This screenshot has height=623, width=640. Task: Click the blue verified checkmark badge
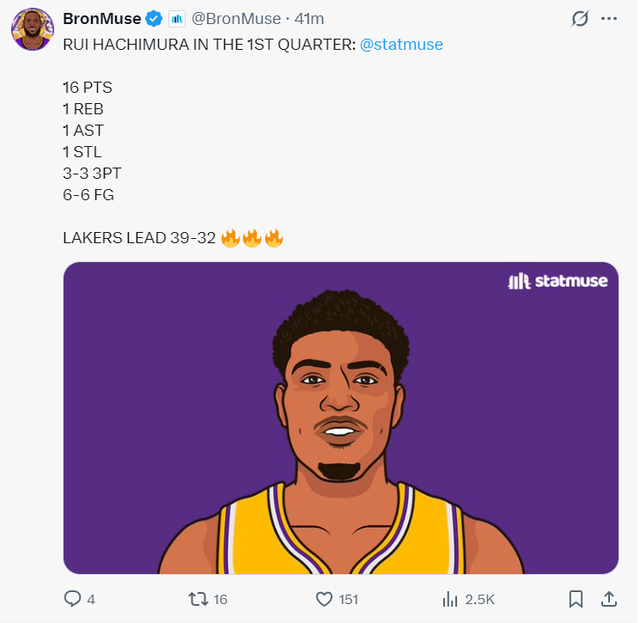[x=153, y=19]
